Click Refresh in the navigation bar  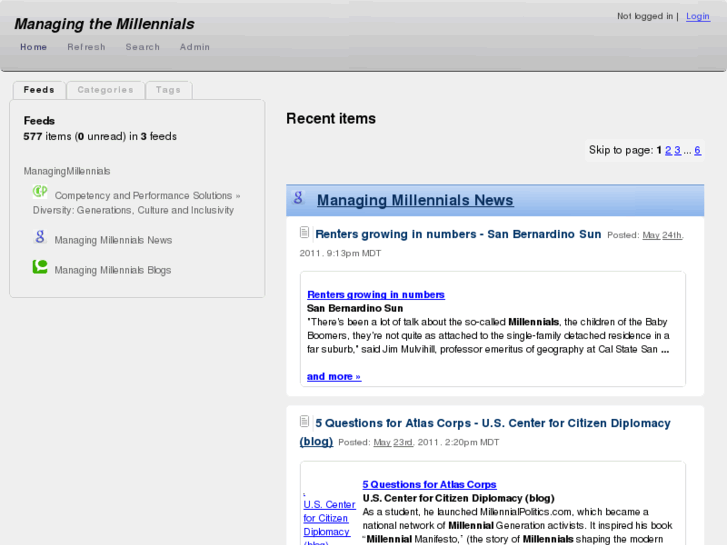point(86,47)
